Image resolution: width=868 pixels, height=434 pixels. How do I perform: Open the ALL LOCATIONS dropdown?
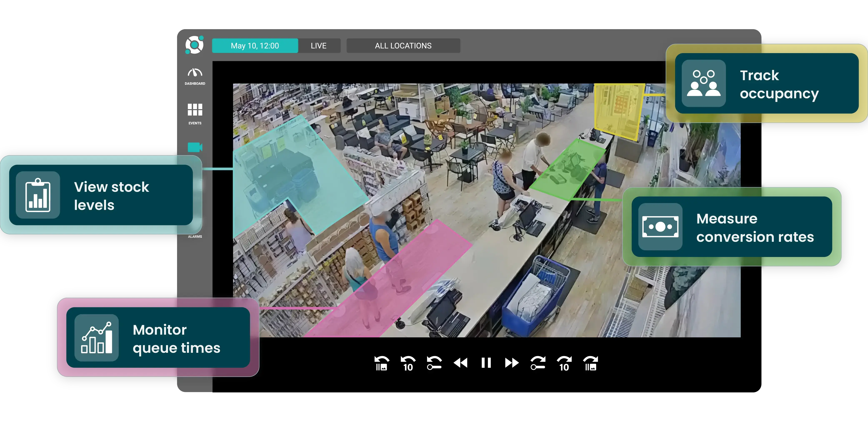coord(403,45)
